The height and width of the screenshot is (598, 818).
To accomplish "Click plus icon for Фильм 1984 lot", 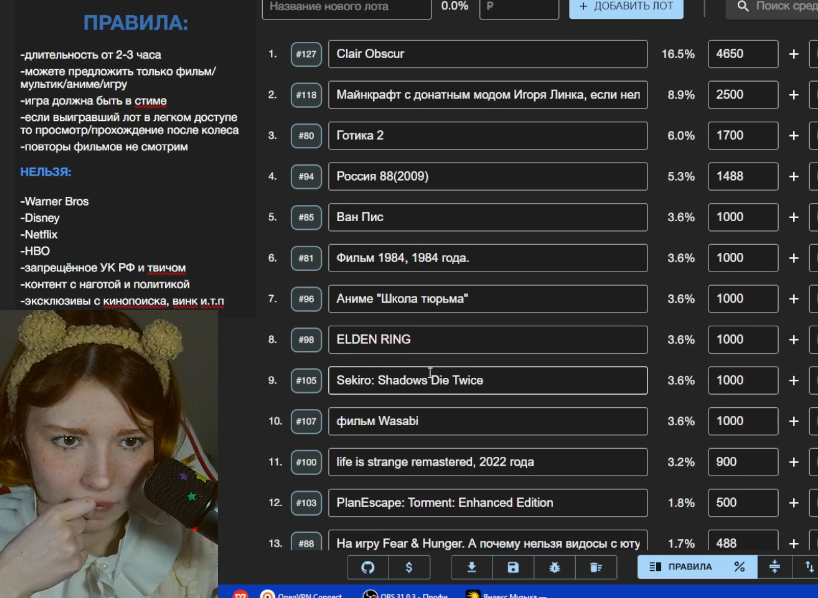I will click(x=793, y=258).
